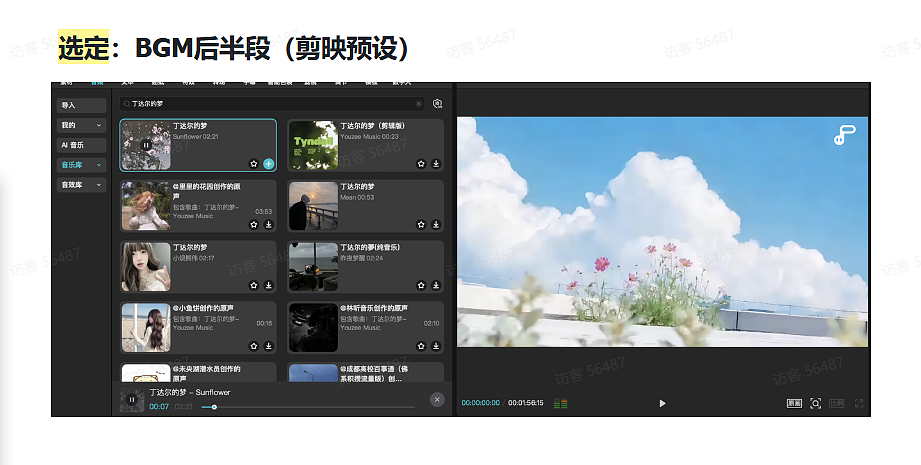Preview the Mean track thumbnail
921x465 pixels.
314,205
